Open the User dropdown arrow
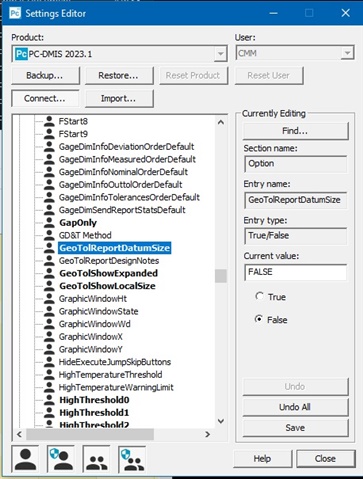Image resolution: width=363 pixels, height=479 pixels. coord(347,53)
